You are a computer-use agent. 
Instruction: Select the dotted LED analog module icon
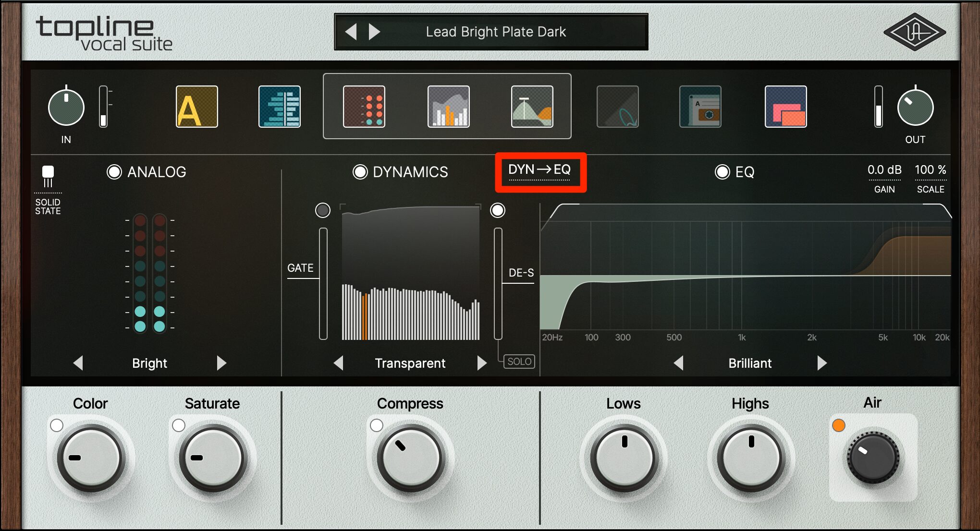click(364, 107)
